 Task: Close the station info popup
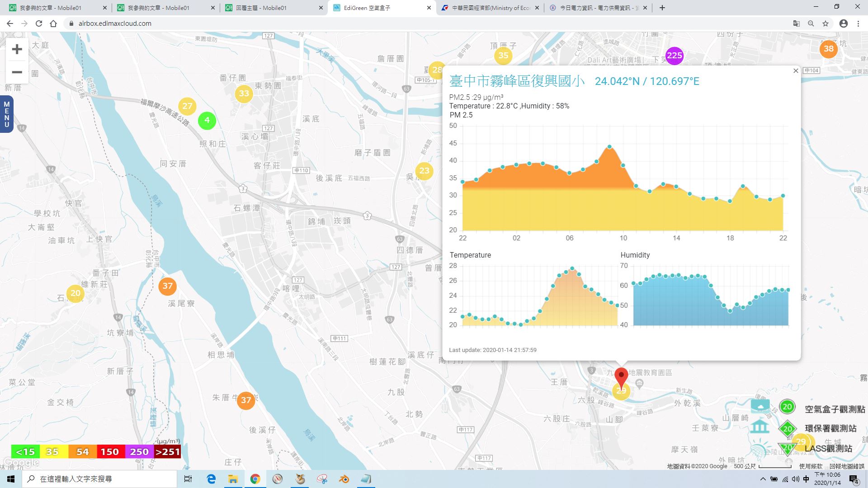point(796,70)
